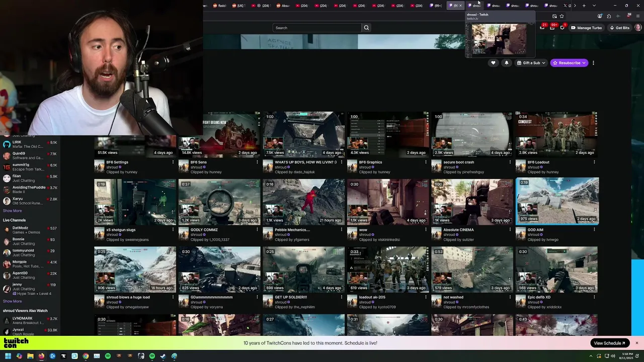Open options menu for BF6 Graphics clip
Image resolution: width=644 pixels, height=362 pixels.
426,162
